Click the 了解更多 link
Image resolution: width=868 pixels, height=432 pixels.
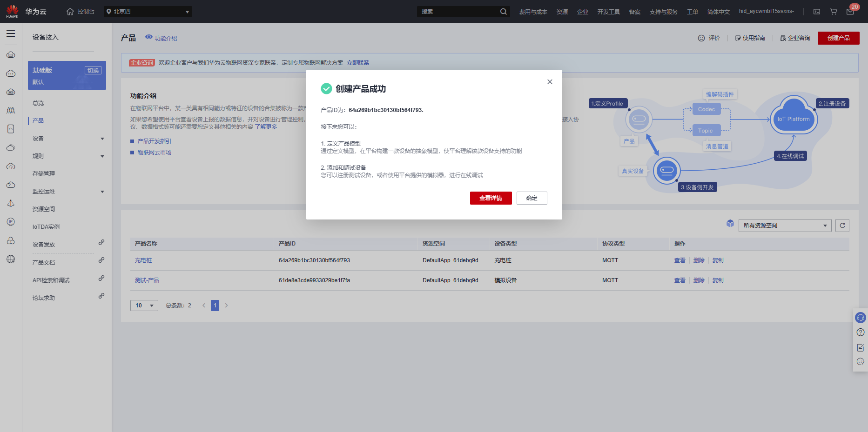tap(266, 127)
